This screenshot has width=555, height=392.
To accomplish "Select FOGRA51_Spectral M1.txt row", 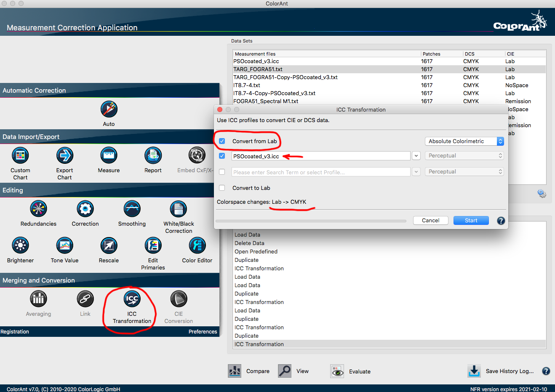I will click(x=389, y=101).
